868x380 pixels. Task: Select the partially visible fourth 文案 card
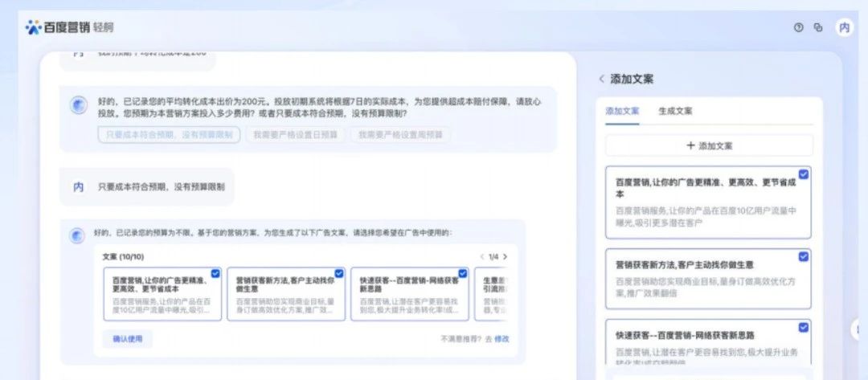coord(492,294)
